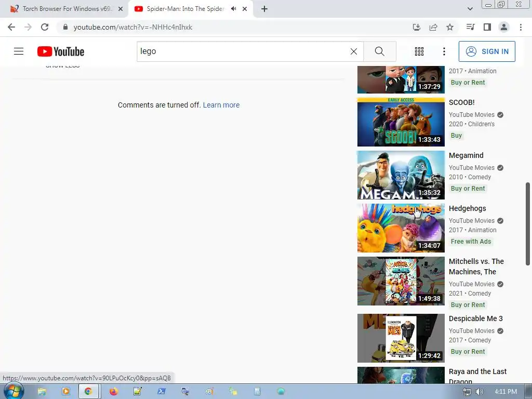Close the Torch Browser tab

pos(121,9)
